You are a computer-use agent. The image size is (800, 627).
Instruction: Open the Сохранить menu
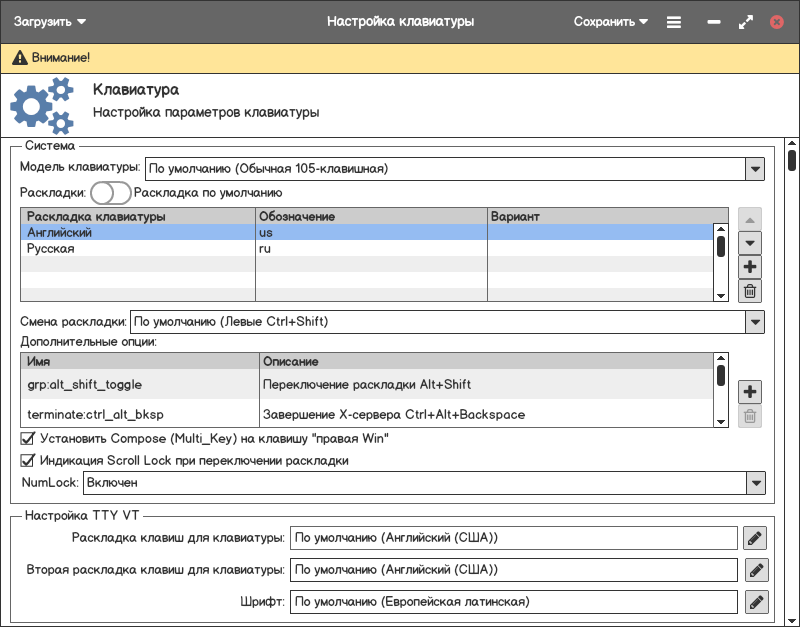pos(610,22)
